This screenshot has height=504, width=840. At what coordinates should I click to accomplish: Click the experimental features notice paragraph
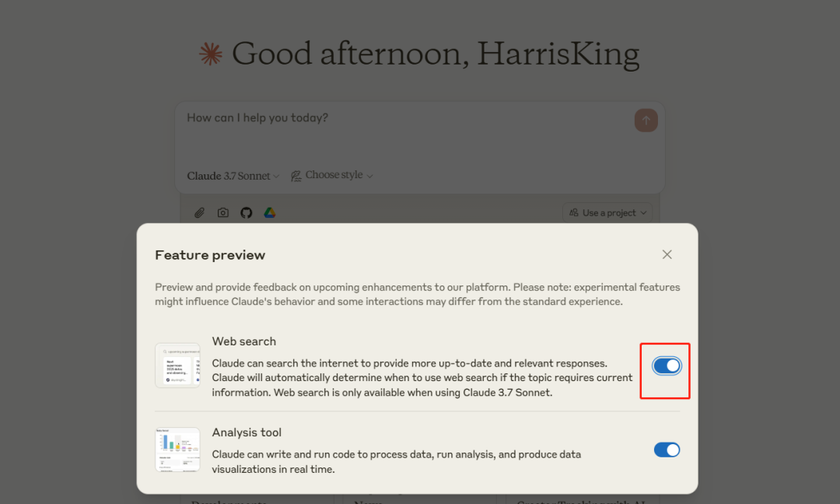(x=418, y=294)
